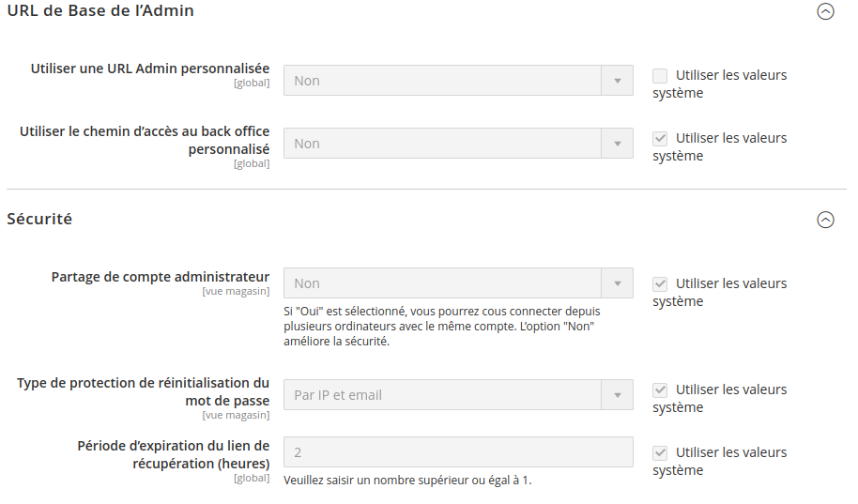Click dropdown arrow for Type de protection de réinitialisation
This screenshot has height=504, width=858.
(x=617, y=395)
